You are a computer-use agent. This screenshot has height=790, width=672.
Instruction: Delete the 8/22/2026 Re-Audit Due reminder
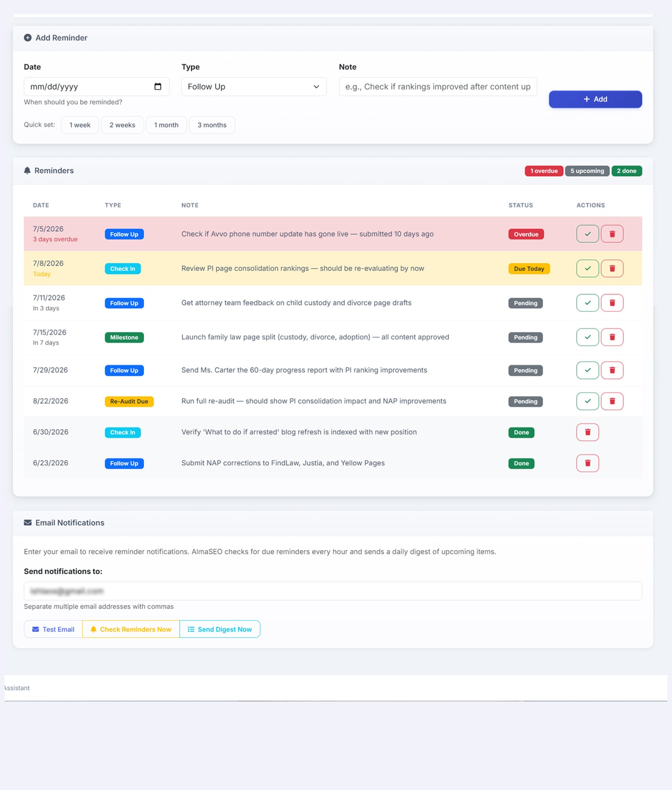coord(612,401)
